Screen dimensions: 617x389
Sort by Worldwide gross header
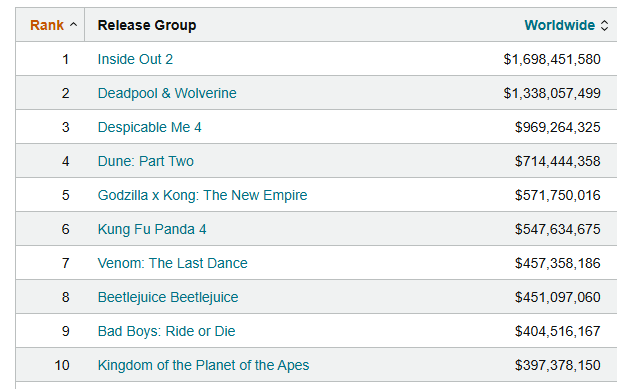[x=560, y=25]
